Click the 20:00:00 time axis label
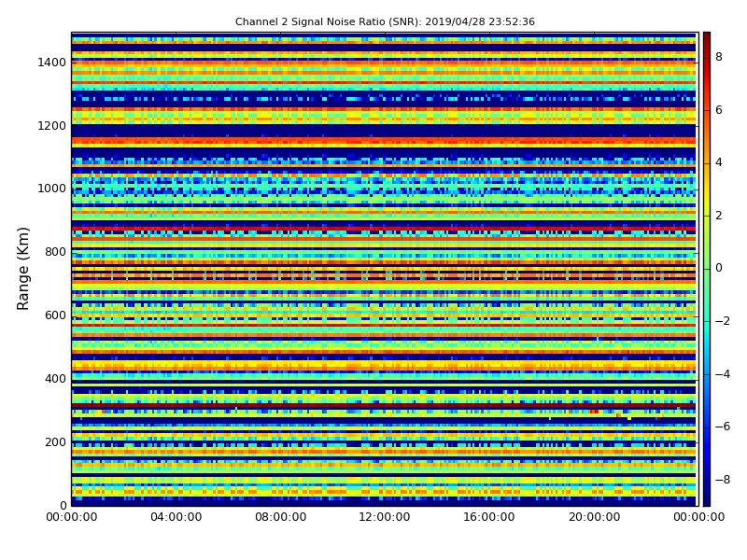The image size is (747, 560). pos(595,517)
